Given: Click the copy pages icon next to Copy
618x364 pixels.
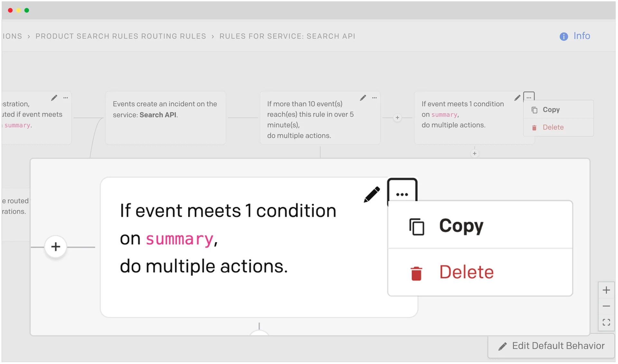Looking at the screenshot, I should pyautogui.click(x=416, y=226).
